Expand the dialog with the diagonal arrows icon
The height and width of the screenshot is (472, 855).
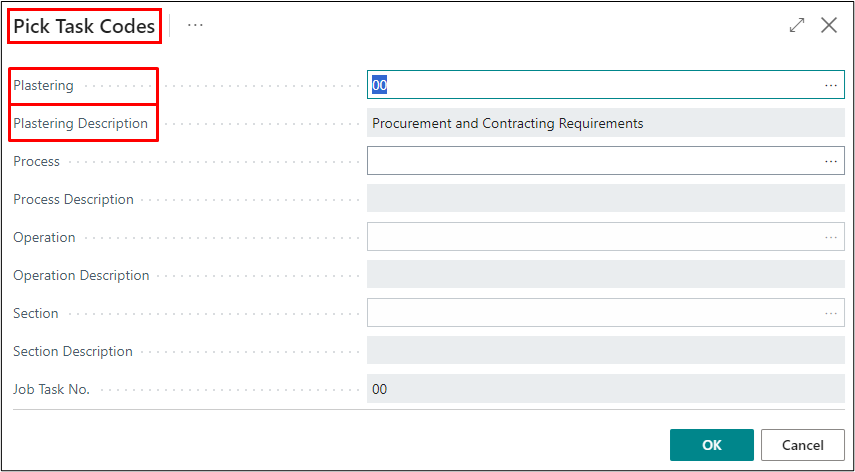(797, 26)
